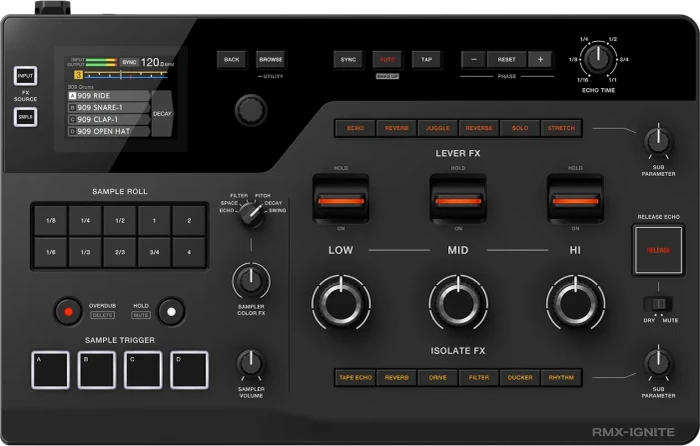Viewport: 700px width, 446px height.
Task: Select the REVERB isolate FX
Action: (x=396, y=378)
